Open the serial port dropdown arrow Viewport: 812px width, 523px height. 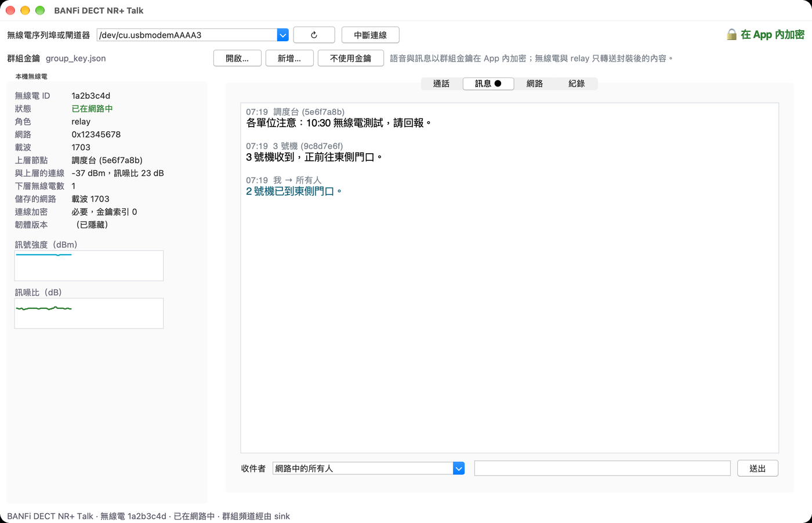(282, 35)
